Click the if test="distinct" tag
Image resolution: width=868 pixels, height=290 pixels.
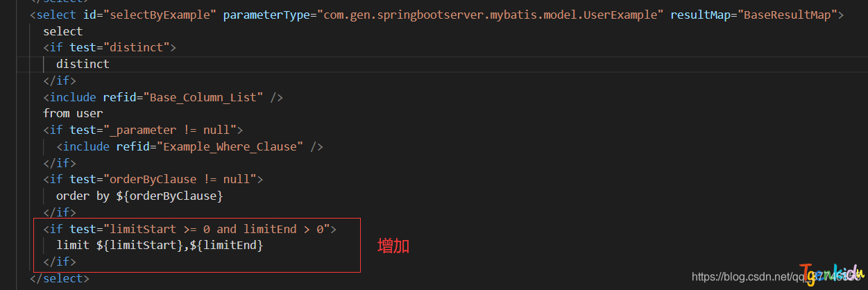click(x=110, y=48)
